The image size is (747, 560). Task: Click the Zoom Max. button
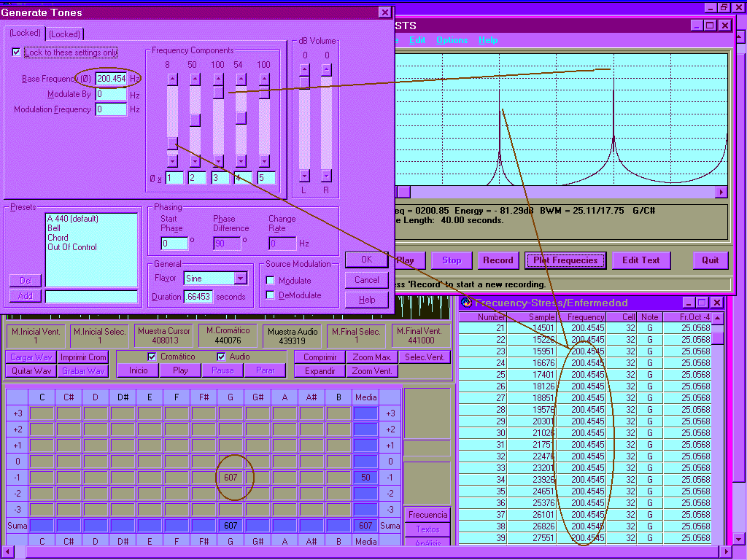[x=372, y=357]
